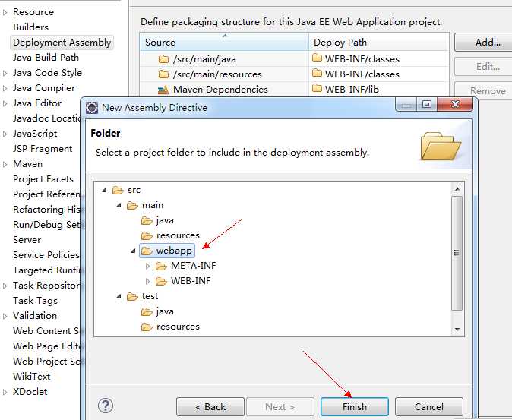
Task: Expand the Java Compiler category
Action: [5, 88]
